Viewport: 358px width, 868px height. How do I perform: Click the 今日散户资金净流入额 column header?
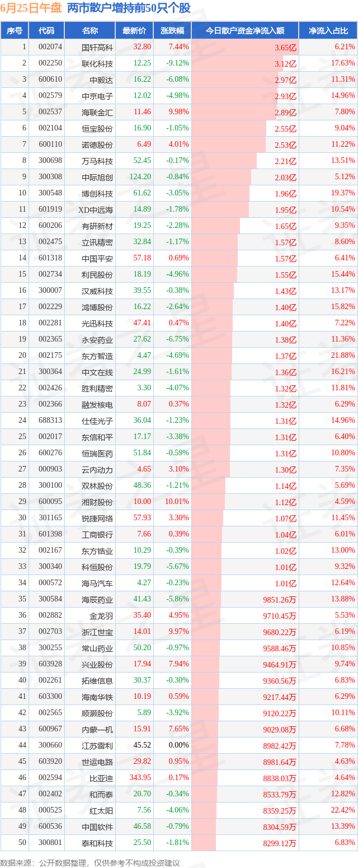pos(245,31)
